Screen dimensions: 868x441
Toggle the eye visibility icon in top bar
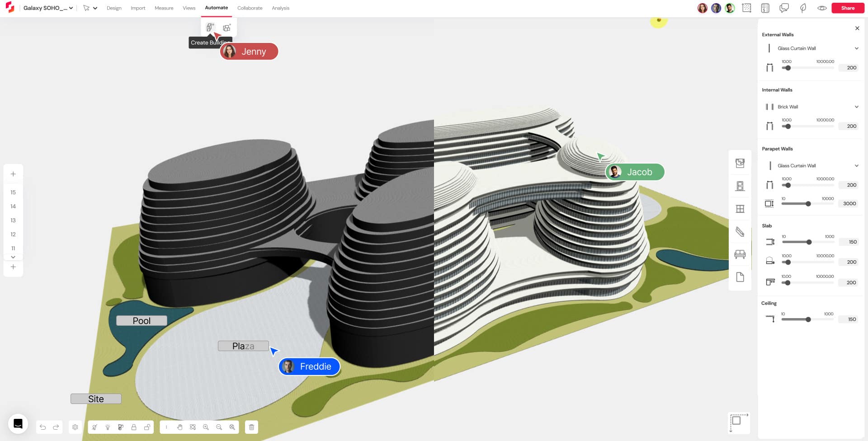[822, 8]
